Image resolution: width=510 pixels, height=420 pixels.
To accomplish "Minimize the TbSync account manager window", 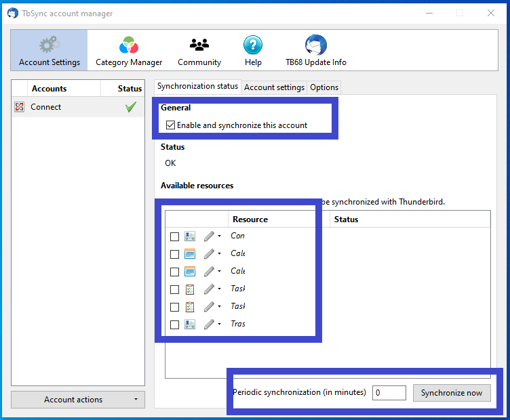I will point(429,13).
